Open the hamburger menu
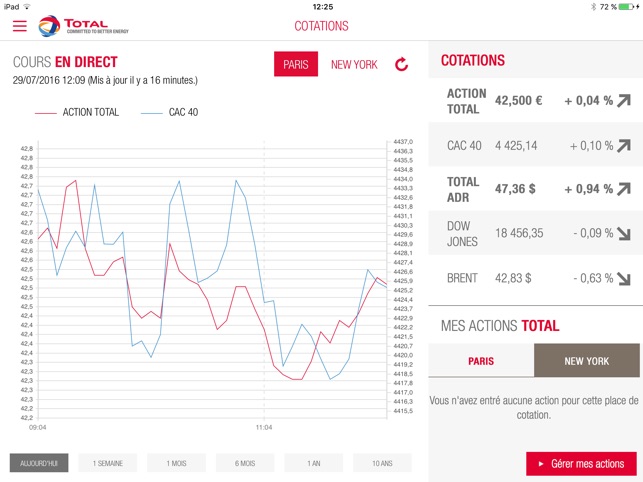The width and height of the screenshot is (643, 482). (x=20, y=26)
